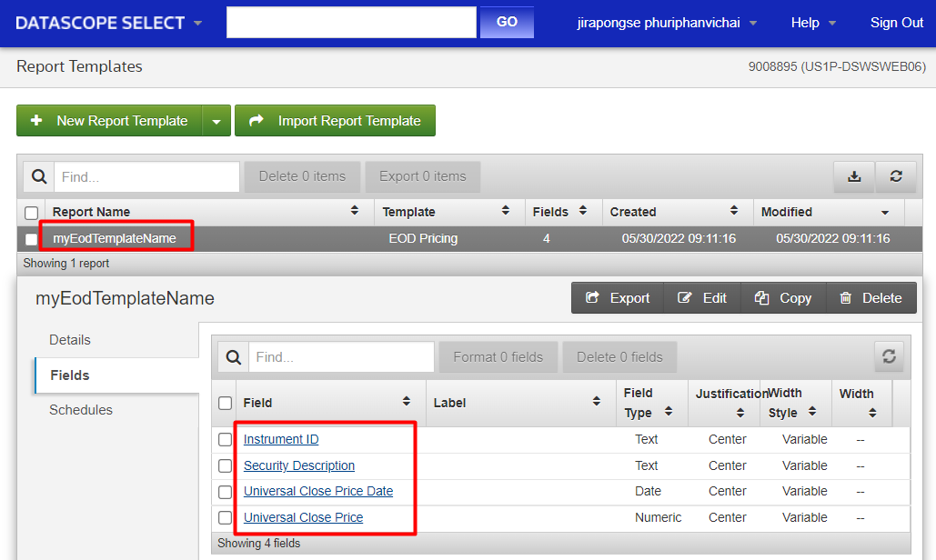Check the Universal Close Price field checkbox
The height and width of the screenshot is (560, 936).
click(x=225, y=517)
